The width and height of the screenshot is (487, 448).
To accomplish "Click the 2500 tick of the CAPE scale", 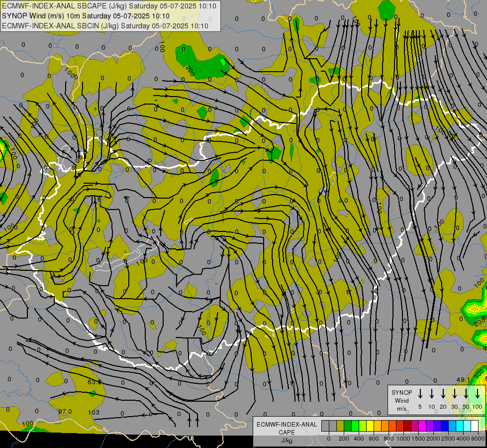I will [448, 439].
